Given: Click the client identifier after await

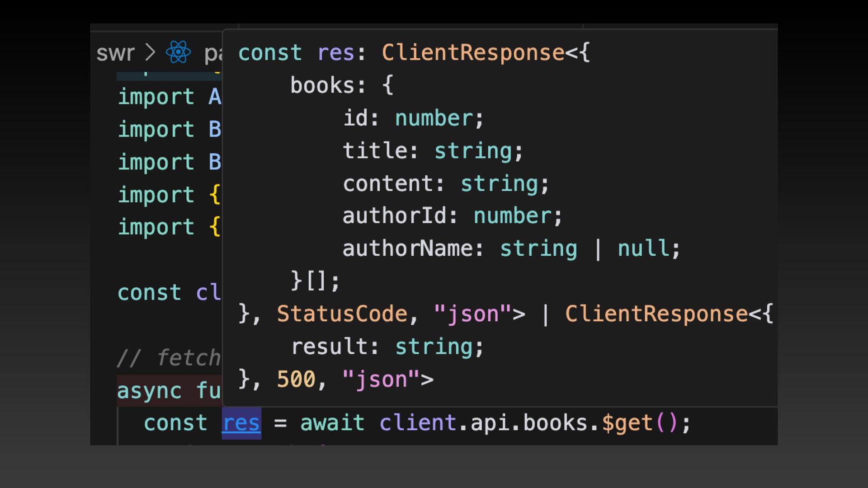Looking at the screenshot, I should (418, 423).
